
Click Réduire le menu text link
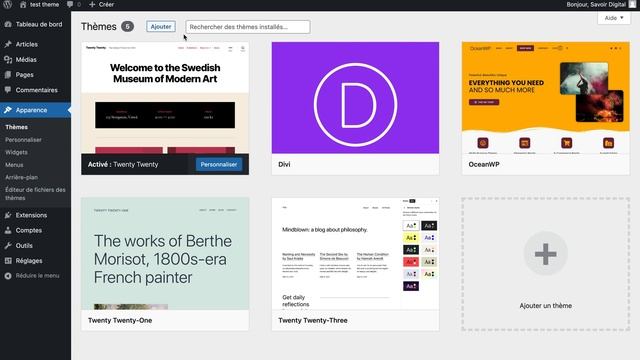click(38, 276)
